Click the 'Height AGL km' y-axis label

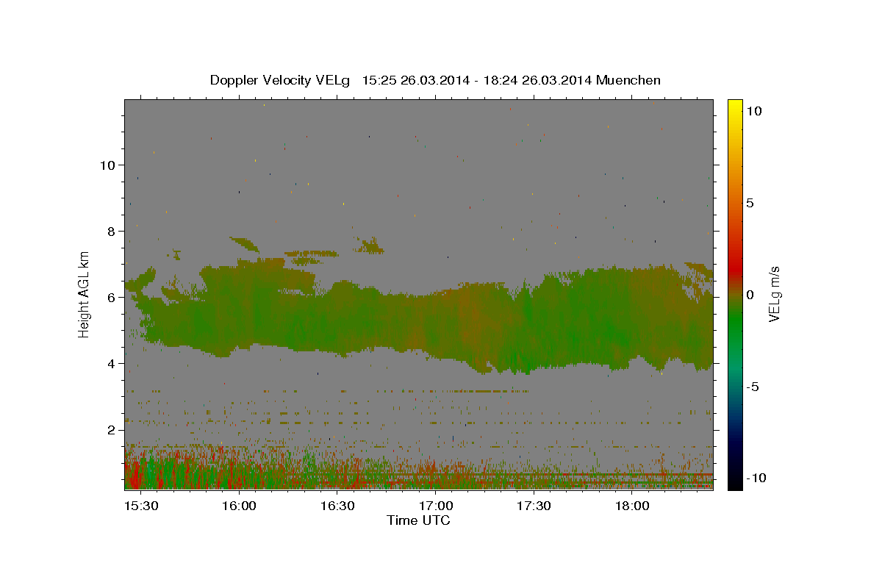pyautogui.click(x=85, y=295)
